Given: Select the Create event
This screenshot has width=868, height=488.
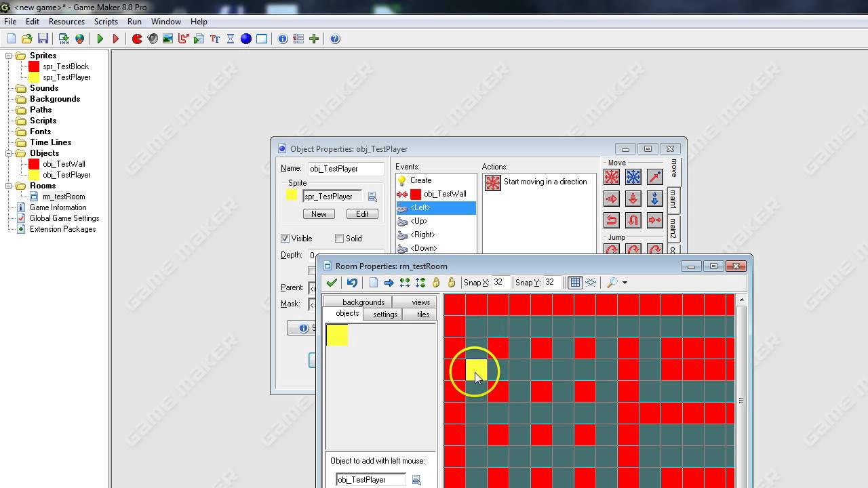Looking at the screenshot, I should tap(436, 180).
